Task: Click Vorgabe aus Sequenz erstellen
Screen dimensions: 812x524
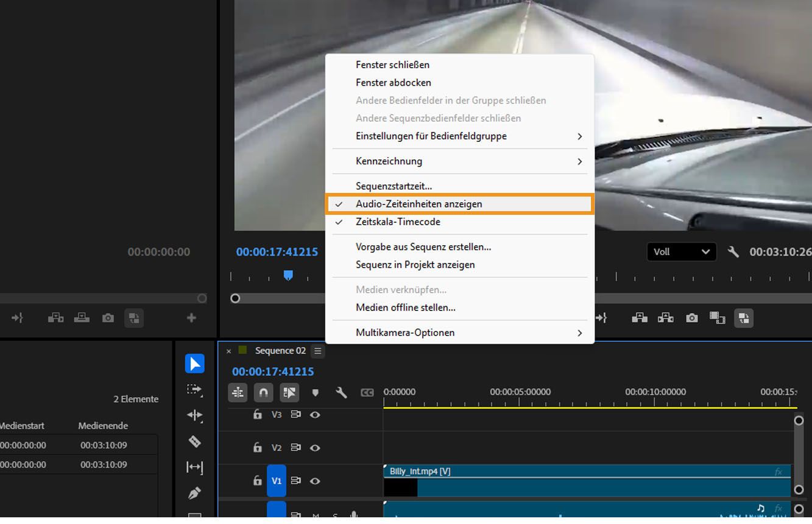Action: (424, 246)
